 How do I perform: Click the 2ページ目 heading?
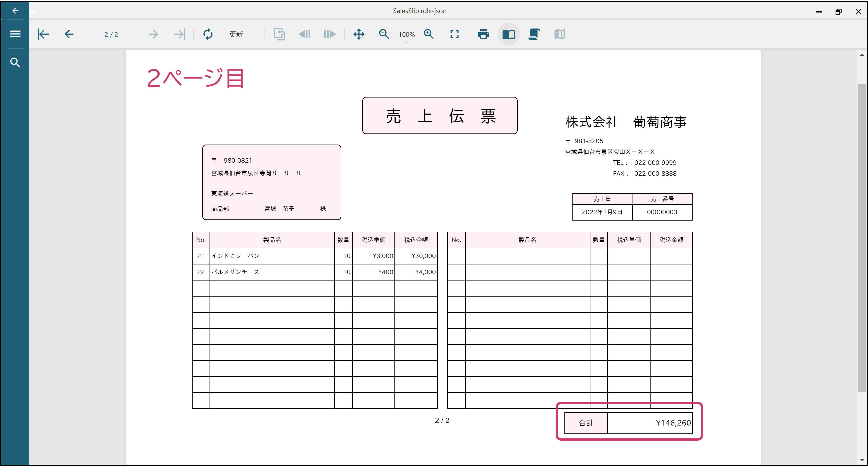(x=196, y=78)
